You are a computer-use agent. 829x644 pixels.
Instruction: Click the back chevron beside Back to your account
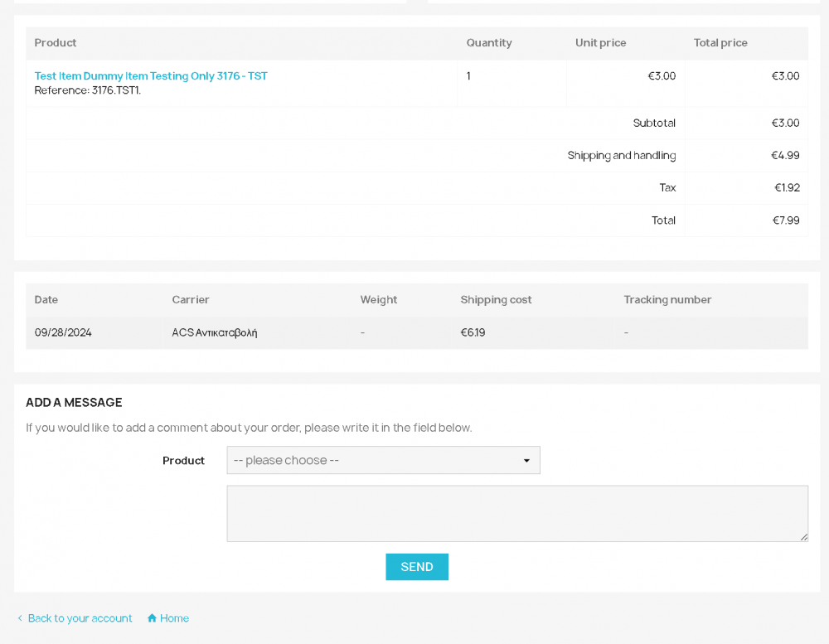pyautogui.click(x=20, y=618)
